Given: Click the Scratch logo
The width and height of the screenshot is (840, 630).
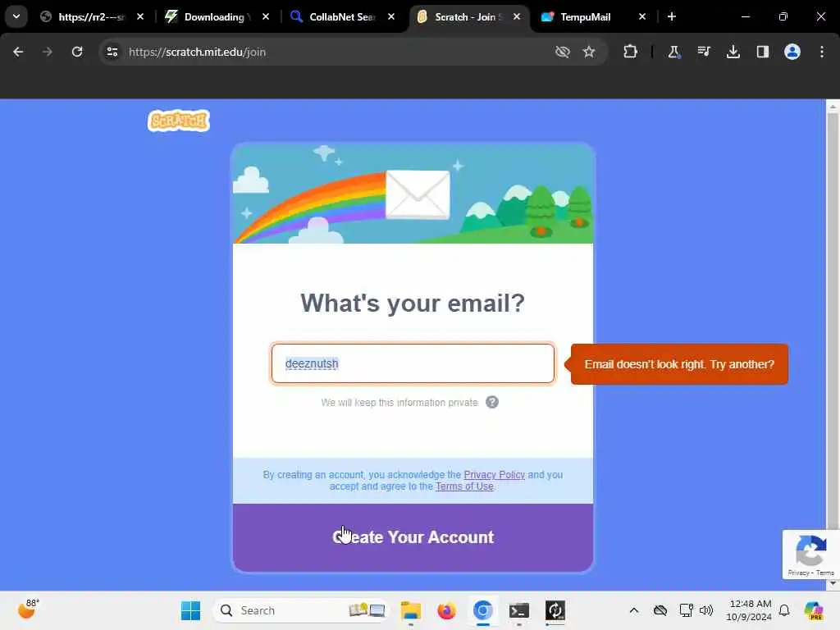Looking at the screenshot, I should (x=178, y=121).
